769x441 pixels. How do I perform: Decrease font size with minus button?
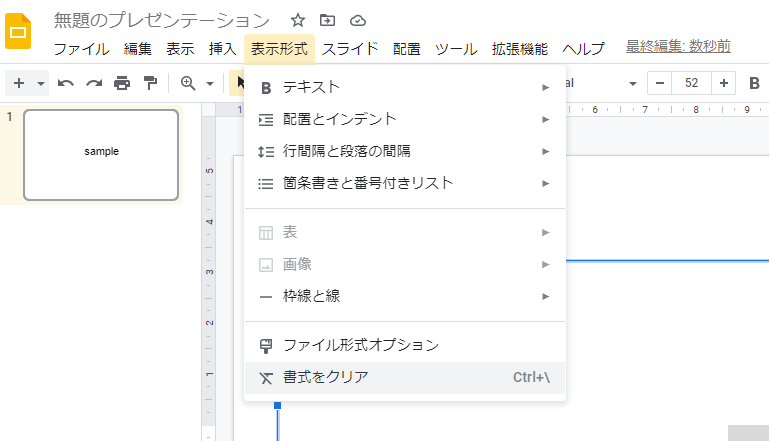pos(660,83)
